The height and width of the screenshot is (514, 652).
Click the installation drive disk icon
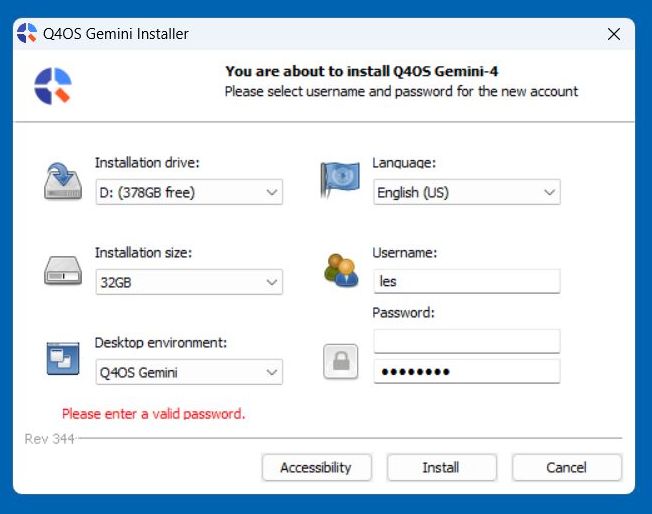63,181
